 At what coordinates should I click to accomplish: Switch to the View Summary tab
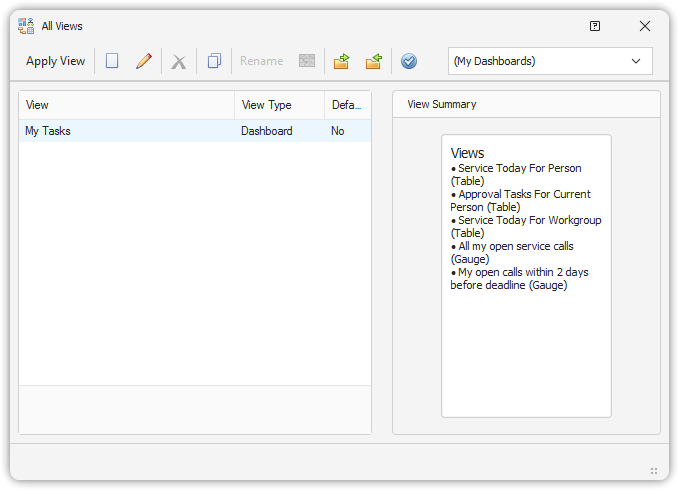tap(442, 104)
